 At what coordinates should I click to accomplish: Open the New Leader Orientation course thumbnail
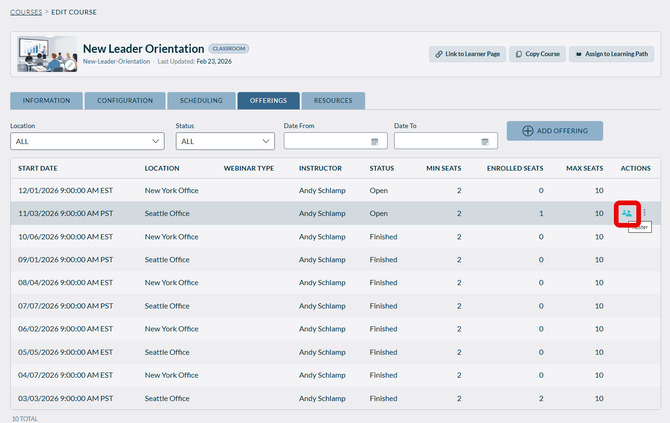pos(47,54)
